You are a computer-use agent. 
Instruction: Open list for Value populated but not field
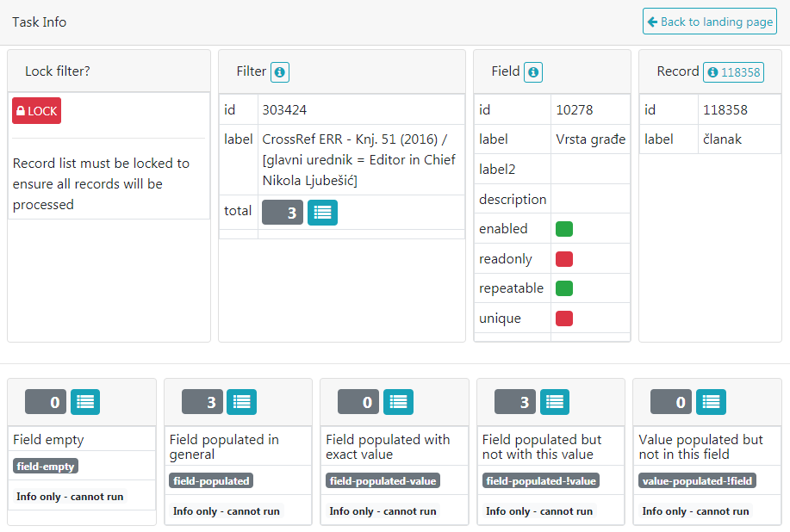tap(711, 402)
